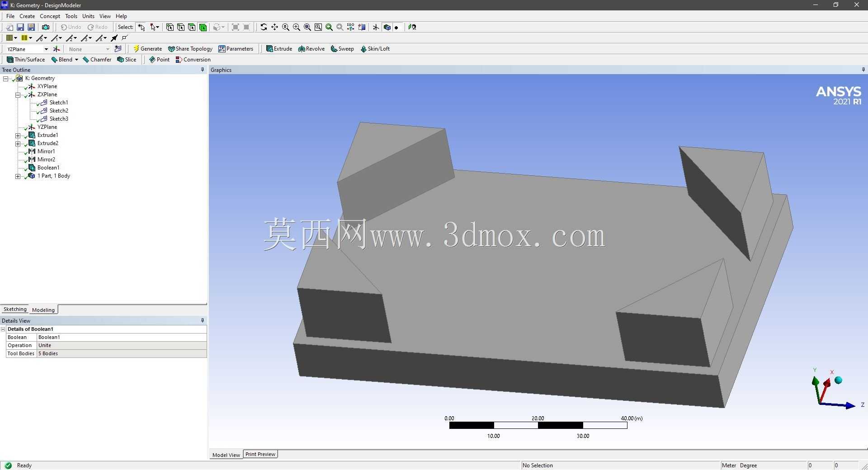Activate the New Selection tool
The width and height of the screenshot is (868, 470).
click(142, 27)
